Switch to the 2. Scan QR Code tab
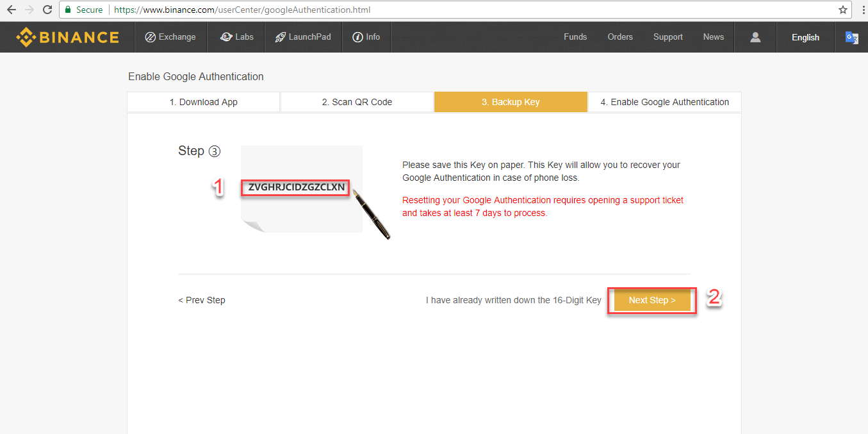Viewport: 868px width, 434px height. [x=357, y=102]
